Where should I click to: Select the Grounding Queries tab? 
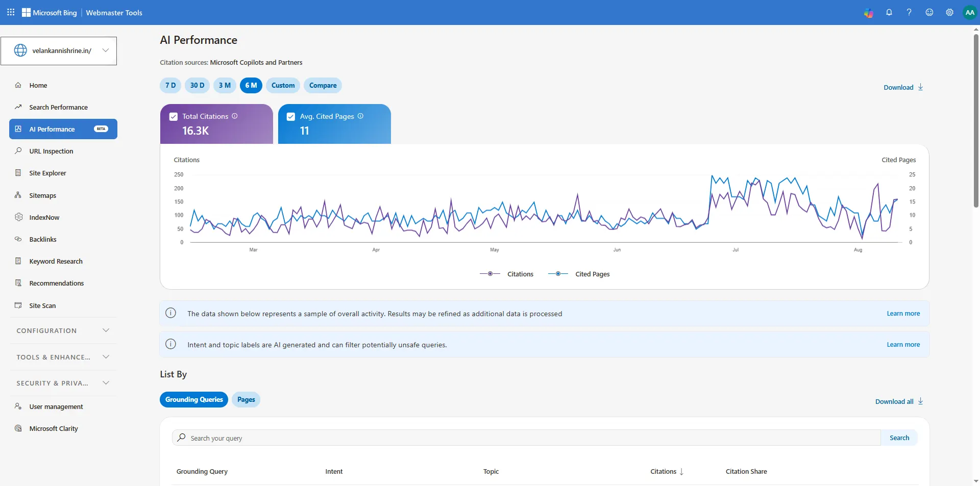194,399
